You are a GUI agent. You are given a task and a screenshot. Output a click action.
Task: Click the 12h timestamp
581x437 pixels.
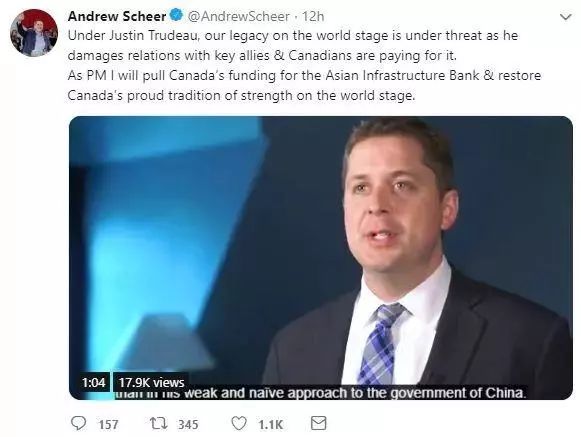pos(313,17)
